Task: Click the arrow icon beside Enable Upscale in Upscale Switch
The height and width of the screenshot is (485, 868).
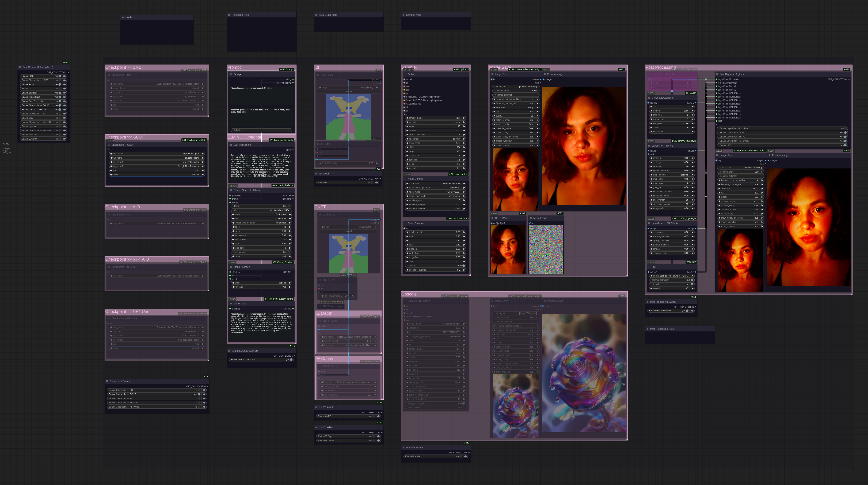Action: coord(466,456)
